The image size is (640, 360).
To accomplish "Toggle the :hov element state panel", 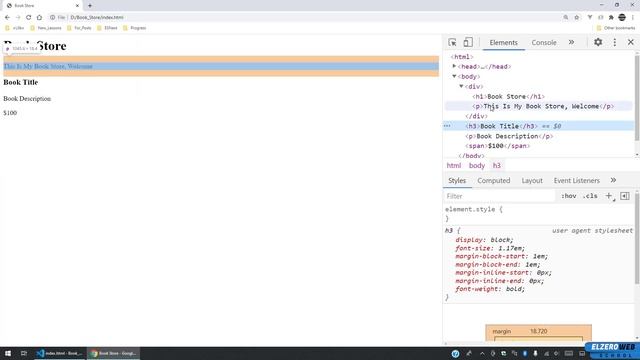I will pyautogui.click(x=568, y=196).
